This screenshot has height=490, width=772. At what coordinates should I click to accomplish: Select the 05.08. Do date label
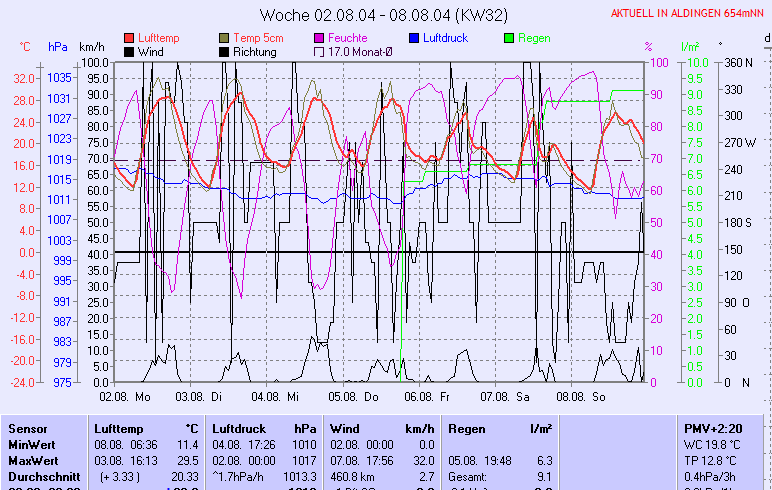coord(355,397)
